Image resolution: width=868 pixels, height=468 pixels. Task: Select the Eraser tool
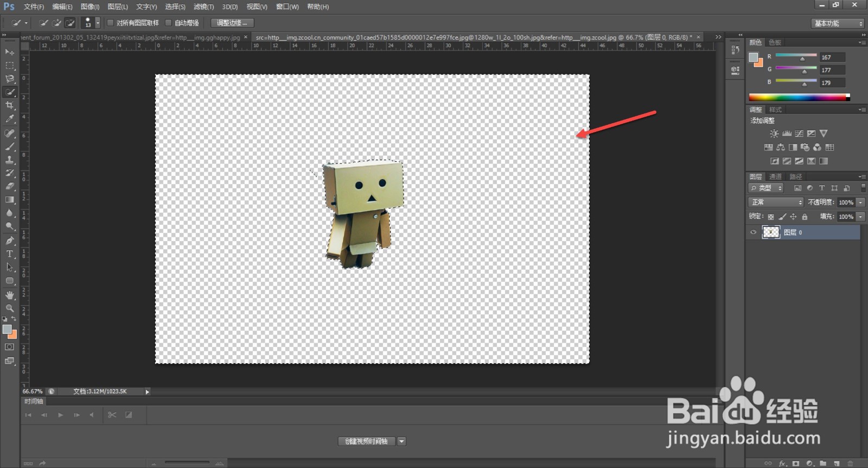10,186
